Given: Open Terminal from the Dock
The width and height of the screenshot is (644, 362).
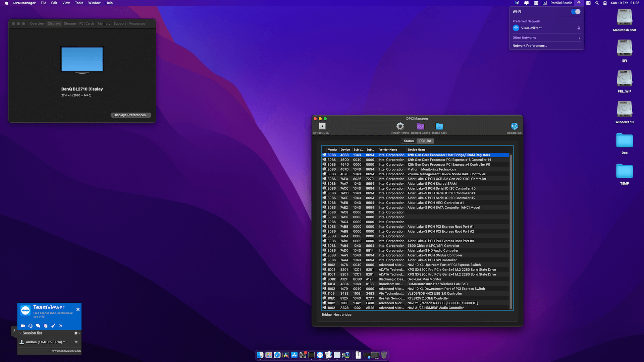Looking at the screenshot, I should [311, 355].
